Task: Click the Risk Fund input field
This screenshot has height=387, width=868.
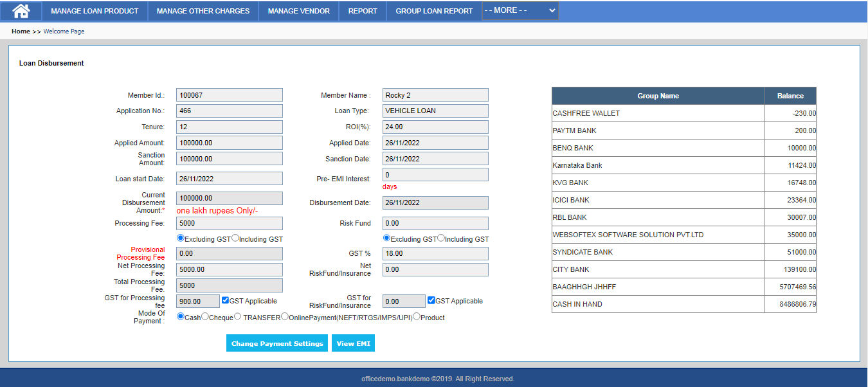Action: click(435, 224)
